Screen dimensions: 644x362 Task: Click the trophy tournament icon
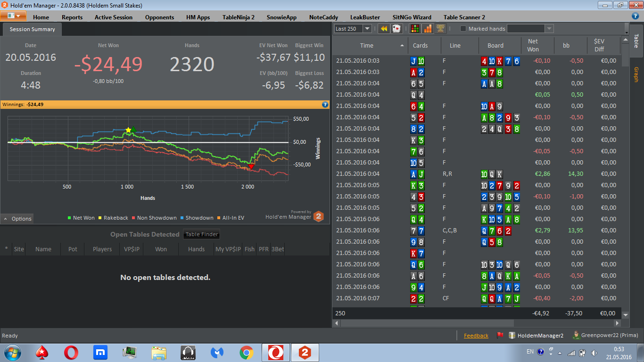[440, 29]
